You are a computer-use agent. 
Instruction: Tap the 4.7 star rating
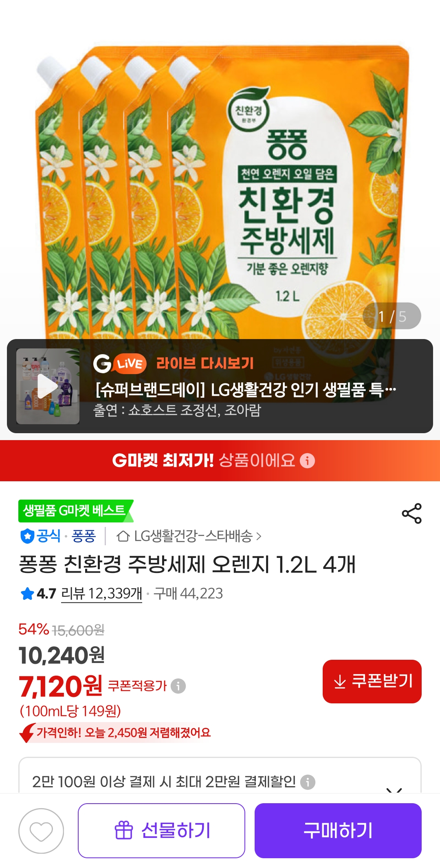38,594
